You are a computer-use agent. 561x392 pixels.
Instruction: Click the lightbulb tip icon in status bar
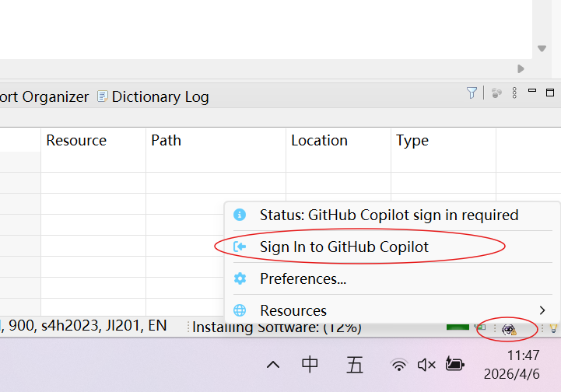pos(553,328)
